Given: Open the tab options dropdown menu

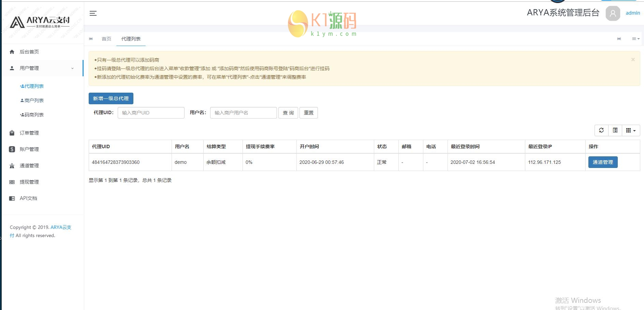Looking at the screenshot, I should (636, 39).
